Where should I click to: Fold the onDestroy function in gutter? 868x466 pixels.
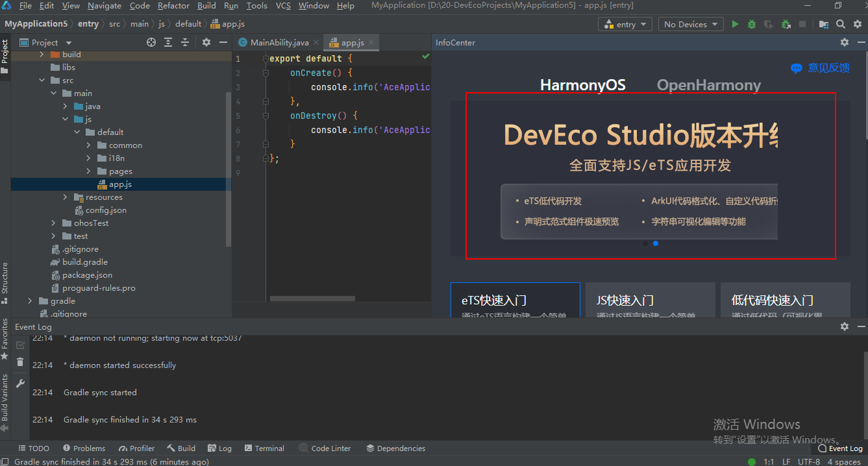click(266, 116)
